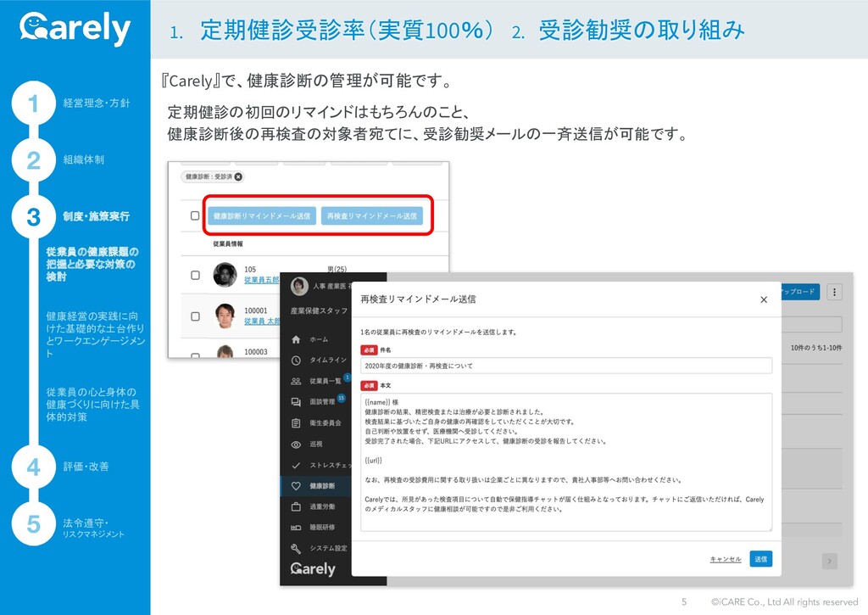
Task: Open 従業員の心と身体の健康づくり item
Action: (93, 405)
